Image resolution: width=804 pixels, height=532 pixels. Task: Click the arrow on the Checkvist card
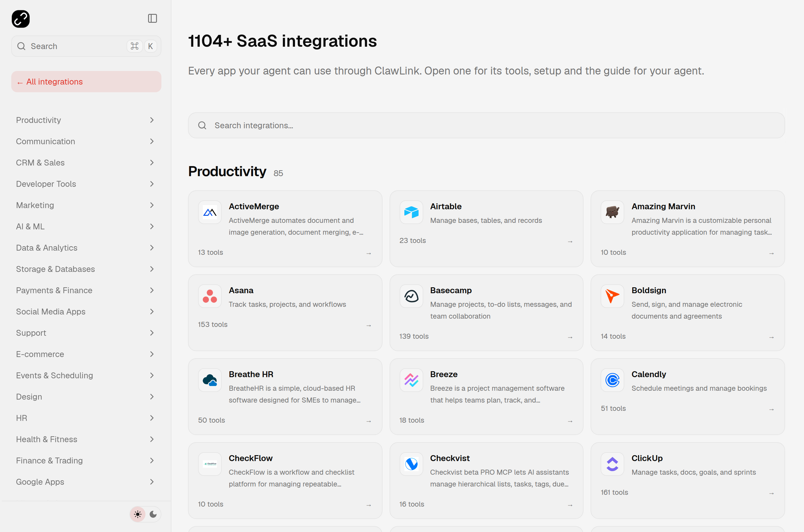[570, 505]
